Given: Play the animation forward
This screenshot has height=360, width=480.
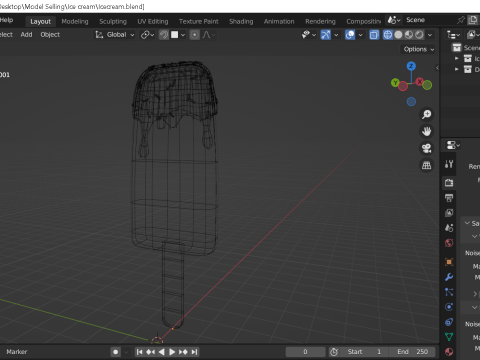Looking at the screenshot, I should click(x=172, y=352).
